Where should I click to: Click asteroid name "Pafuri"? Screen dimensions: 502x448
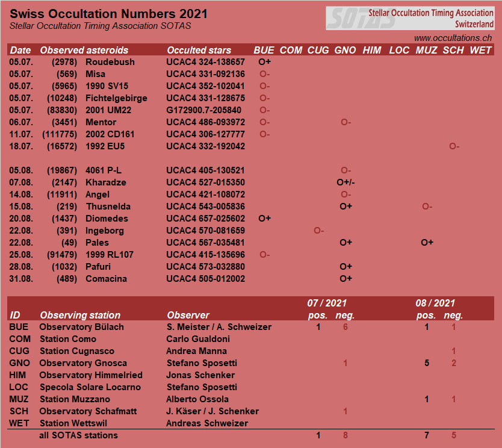coord(98,267)
